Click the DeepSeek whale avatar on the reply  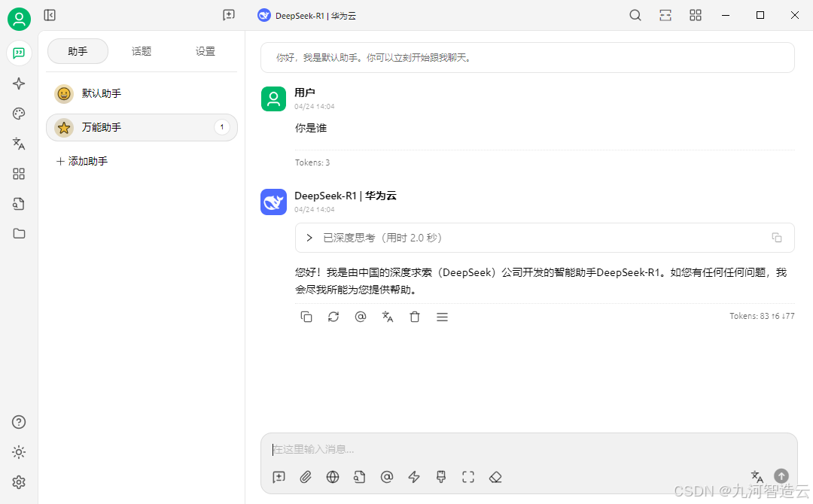[274, 202]
